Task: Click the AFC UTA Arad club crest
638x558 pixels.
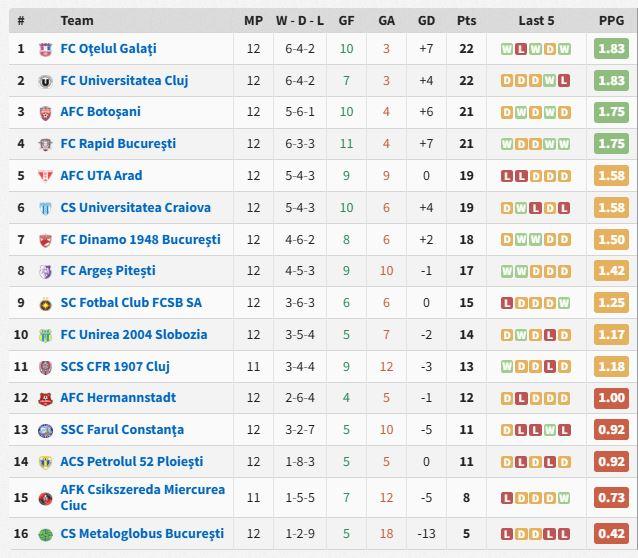Action: pos(45,176)
